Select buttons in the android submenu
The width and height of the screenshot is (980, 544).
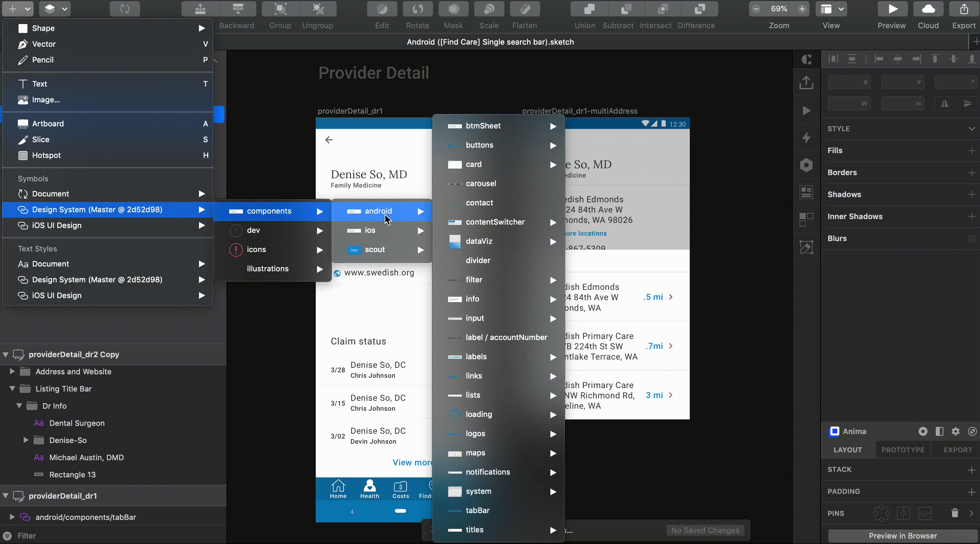point(479,145)
